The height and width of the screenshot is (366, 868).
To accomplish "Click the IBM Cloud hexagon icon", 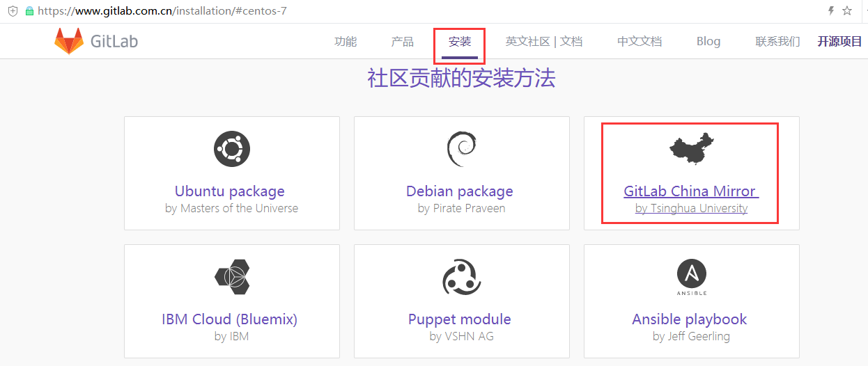I will coord(232,276).
